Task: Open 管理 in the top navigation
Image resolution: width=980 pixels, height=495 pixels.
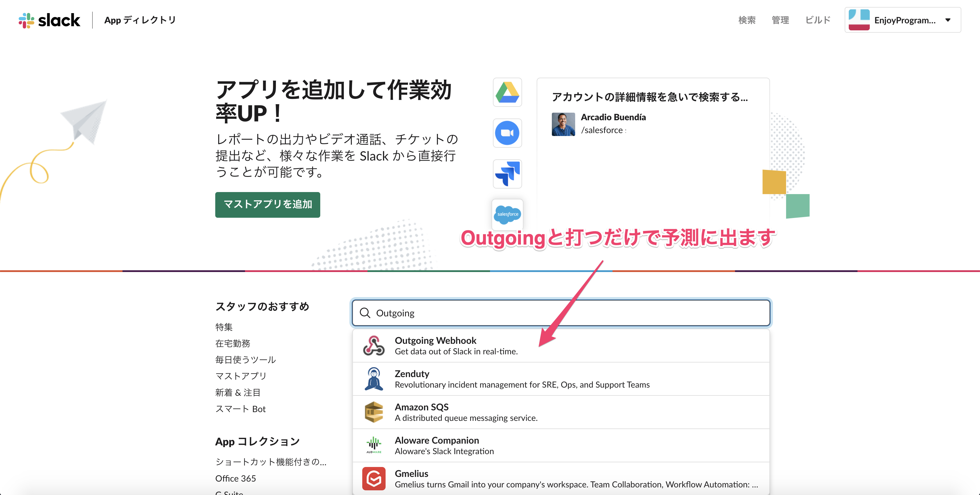Action: [x=780, y=20]
